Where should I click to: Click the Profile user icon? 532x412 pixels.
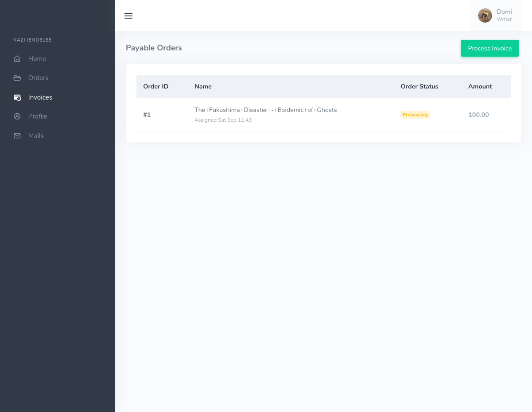(17, 116)
